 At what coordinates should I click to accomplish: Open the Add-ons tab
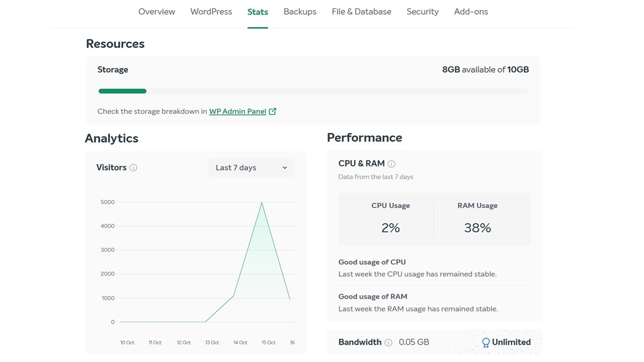pos(471,11)
